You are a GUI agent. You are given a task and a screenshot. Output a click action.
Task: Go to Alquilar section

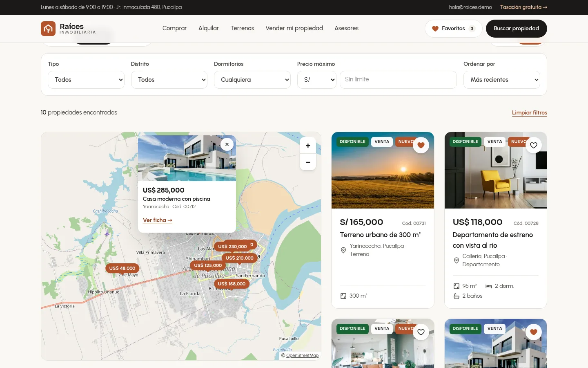point(209,28)
